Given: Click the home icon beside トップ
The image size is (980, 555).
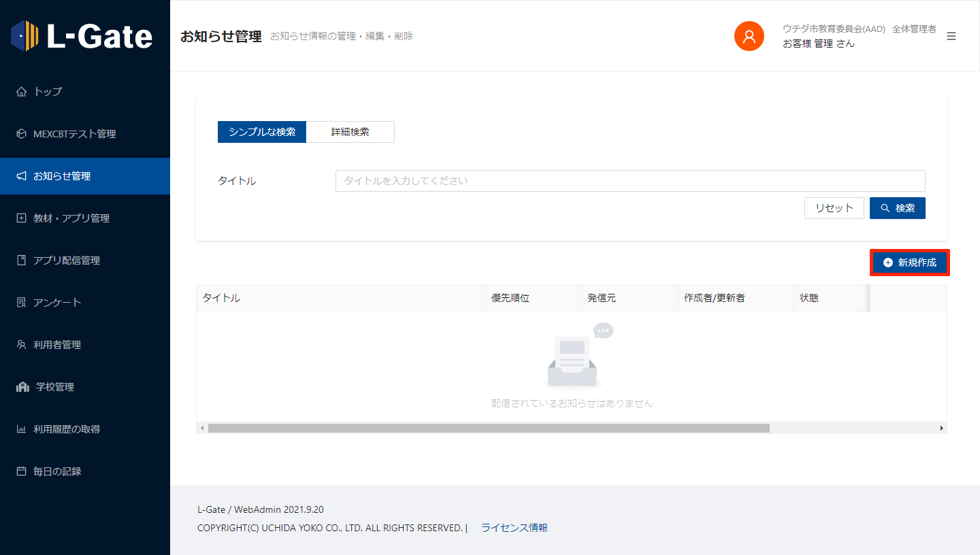Looking at the screenshot, I should pos(21,92).
